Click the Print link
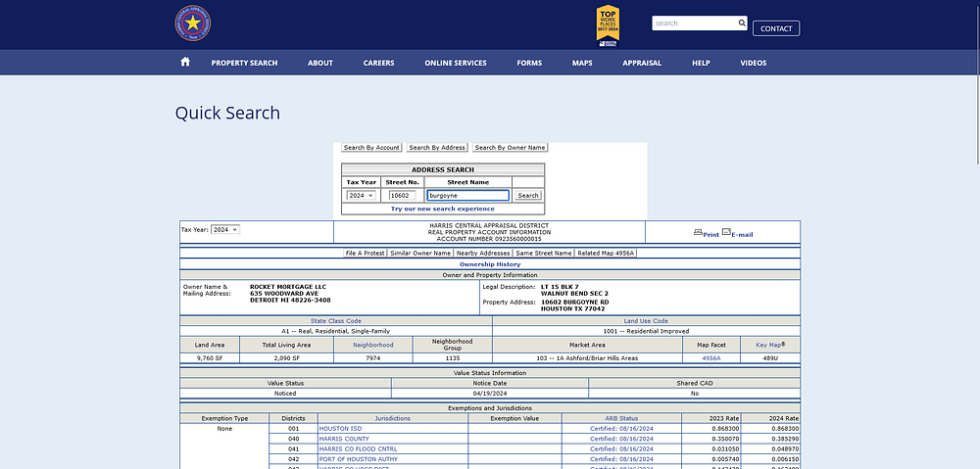The height and width of the screenshot is (469, 980). (x=710, y=235)
